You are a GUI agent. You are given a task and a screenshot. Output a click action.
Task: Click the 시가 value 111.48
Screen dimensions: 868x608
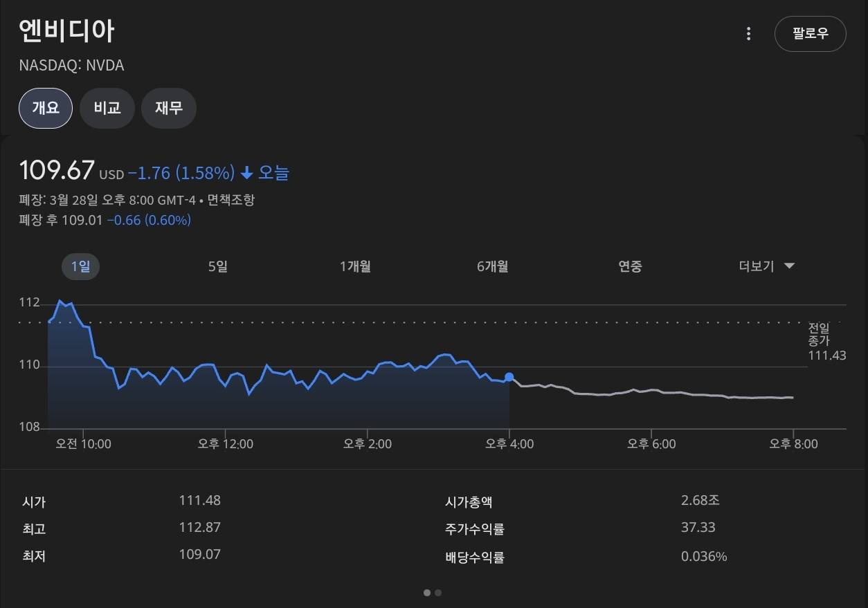tap(199, 501)
